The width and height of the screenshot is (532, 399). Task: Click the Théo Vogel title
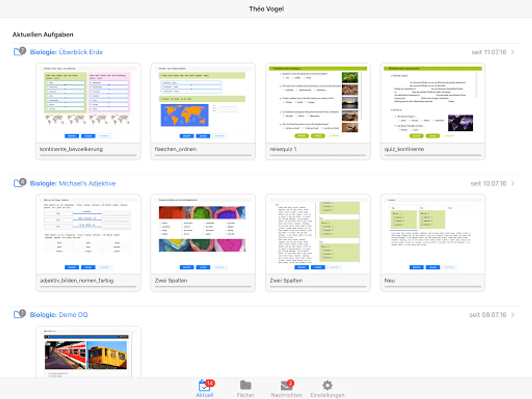point(266,9)
